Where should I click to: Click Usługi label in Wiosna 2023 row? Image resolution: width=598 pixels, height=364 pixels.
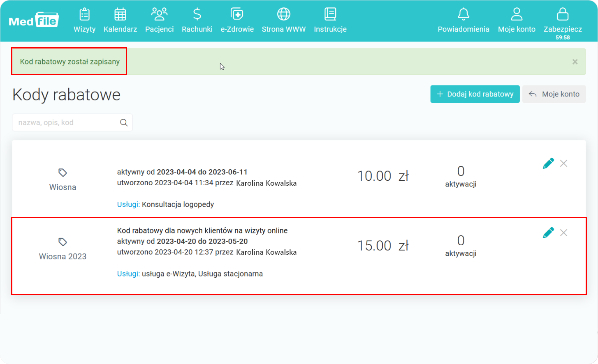pos(128,274)
